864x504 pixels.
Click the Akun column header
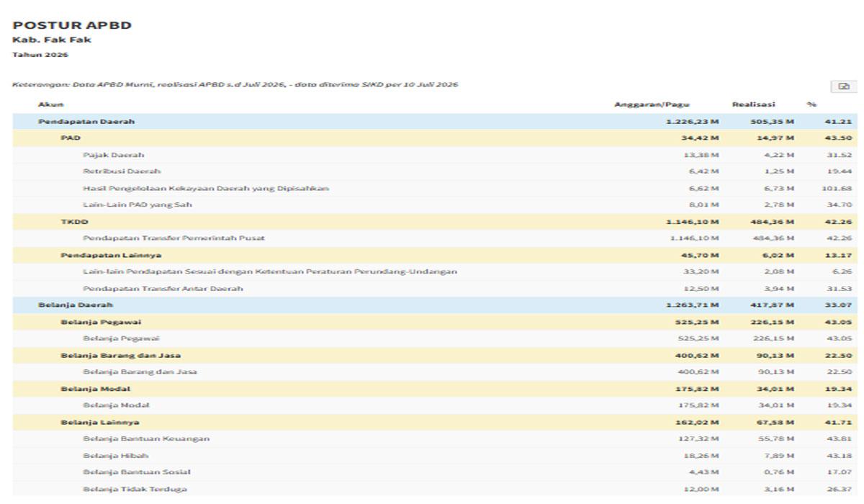point(50,105)
